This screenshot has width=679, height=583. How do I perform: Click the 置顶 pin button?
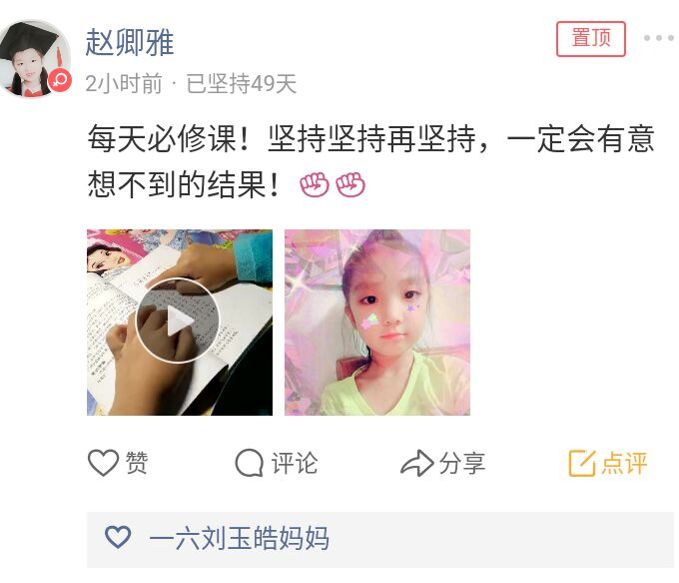point(591,39)
